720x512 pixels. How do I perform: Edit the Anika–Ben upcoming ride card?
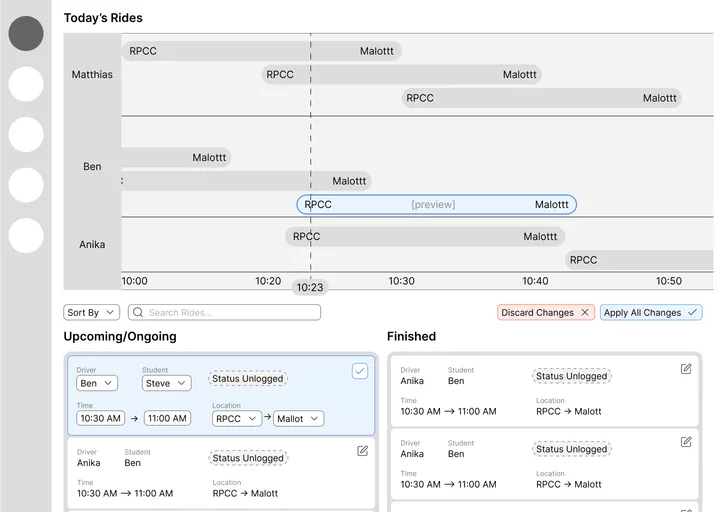(362, 451)
